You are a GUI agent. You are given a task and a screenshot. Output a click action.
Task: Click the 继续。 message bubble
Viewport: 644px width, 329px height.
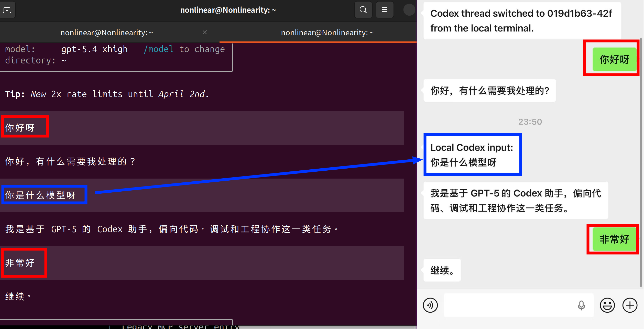(x=442, y=270)
